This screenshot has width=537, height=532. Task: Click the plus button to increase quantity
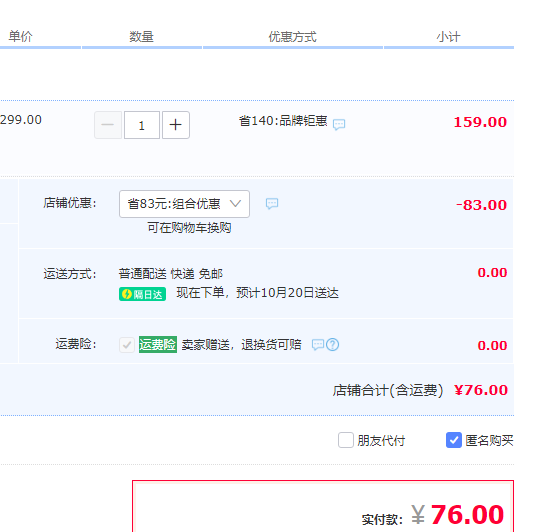tap(176, 125)
